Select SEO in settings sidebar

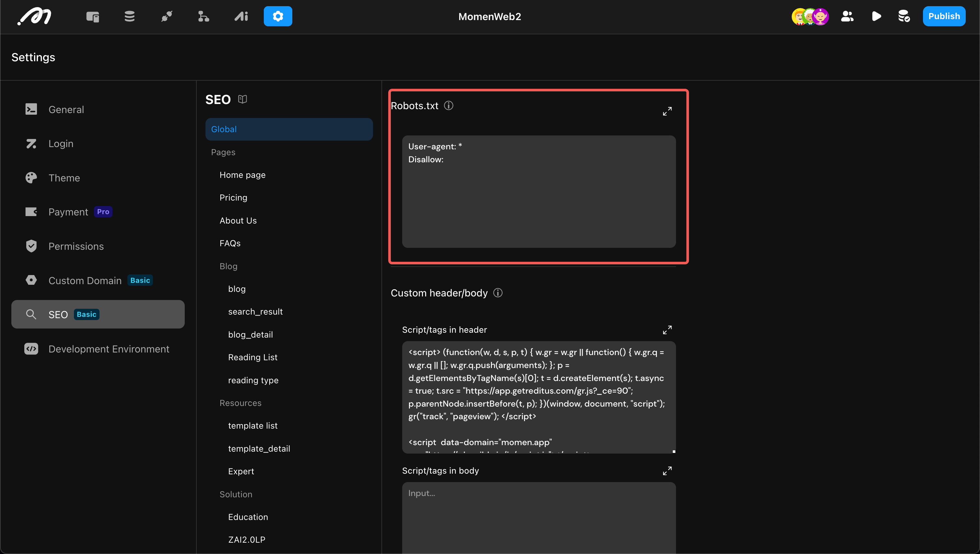pos(98,314)
